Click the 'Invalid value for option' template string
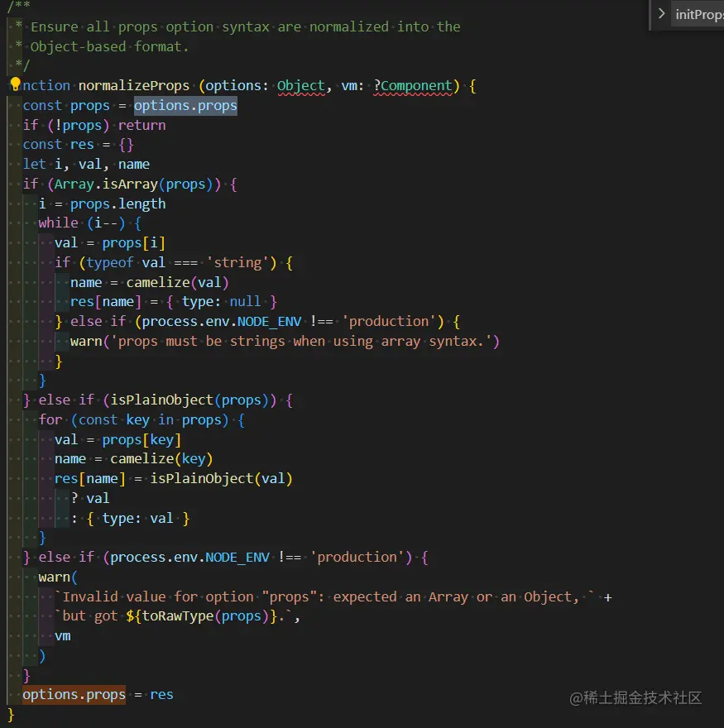724x728 pixels. pyautogui.click(x=324, y=597)
